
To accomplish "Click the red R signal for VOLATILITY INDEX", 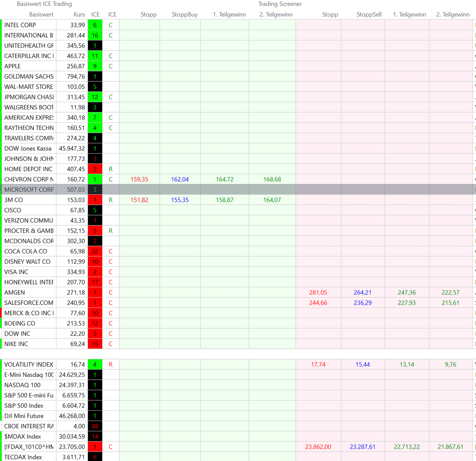I will tap(110, 365).
